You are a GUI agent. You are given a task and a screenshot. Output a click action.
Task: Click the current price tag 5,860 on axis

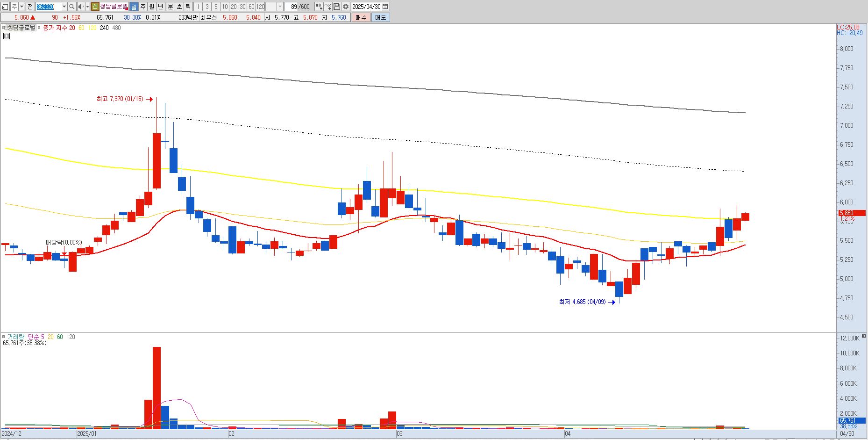click(852, 213)
